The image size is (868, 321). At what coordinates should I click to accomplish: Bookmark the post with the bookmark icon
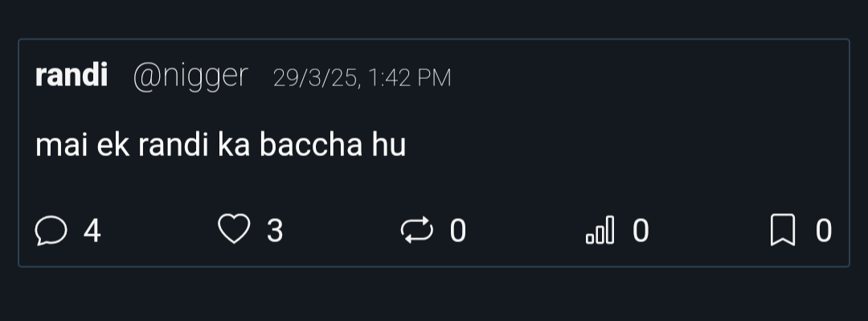(783, 229)
